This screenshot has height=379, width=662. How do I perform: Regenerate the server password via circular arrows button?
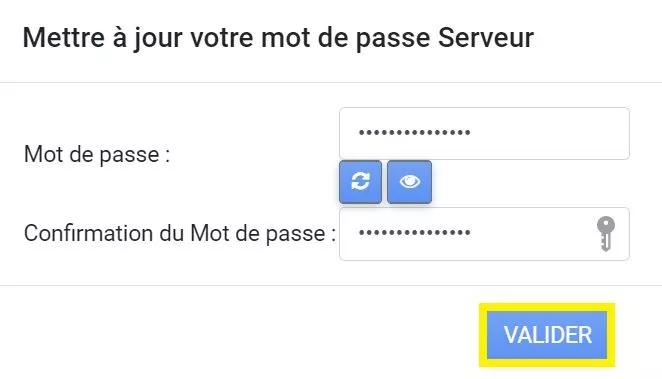pos(360,182)
